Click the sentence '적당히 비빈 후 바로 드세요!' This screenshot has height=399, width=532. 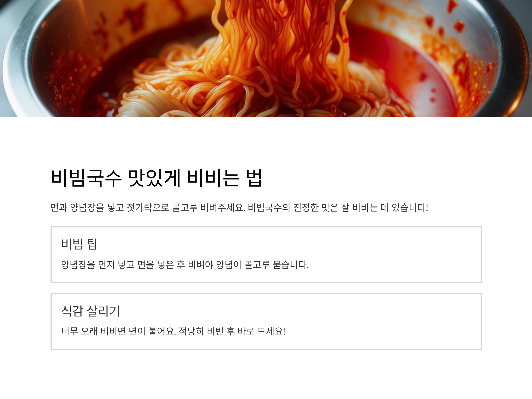tap(232, 331)
